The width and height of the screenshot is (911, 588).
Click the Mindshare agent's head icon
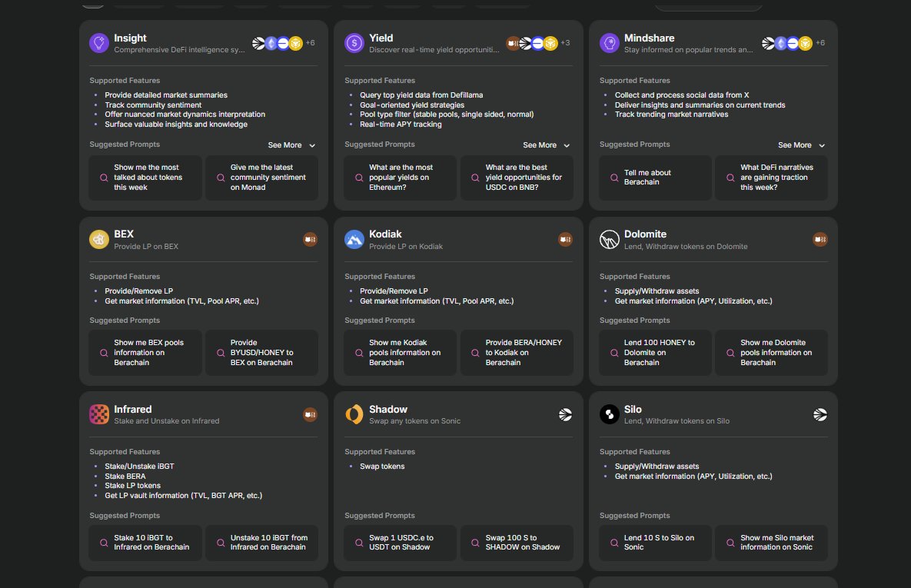(609, 43)
